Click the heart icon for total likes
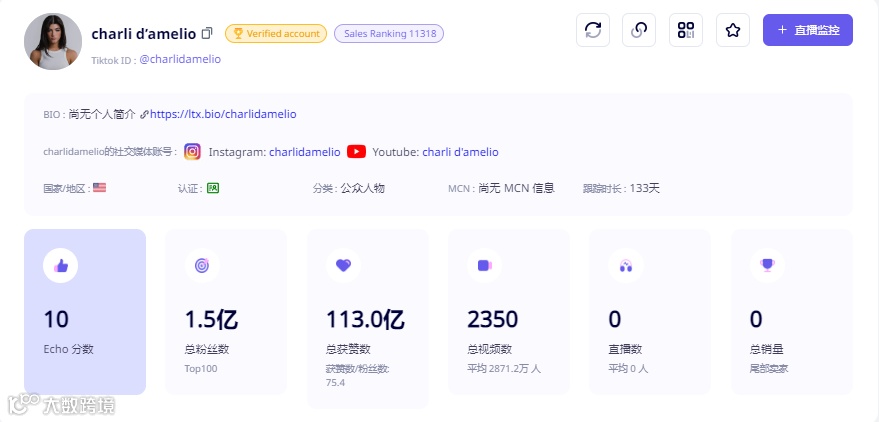This screenshot has width=879, height=422. point(343,265)
